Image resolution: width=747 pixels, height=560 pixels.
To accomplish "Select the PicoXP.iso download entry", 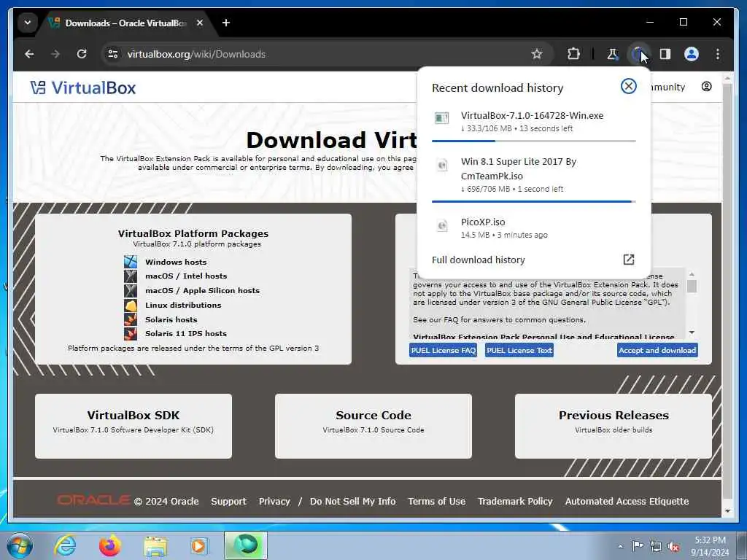I will 533,228.
